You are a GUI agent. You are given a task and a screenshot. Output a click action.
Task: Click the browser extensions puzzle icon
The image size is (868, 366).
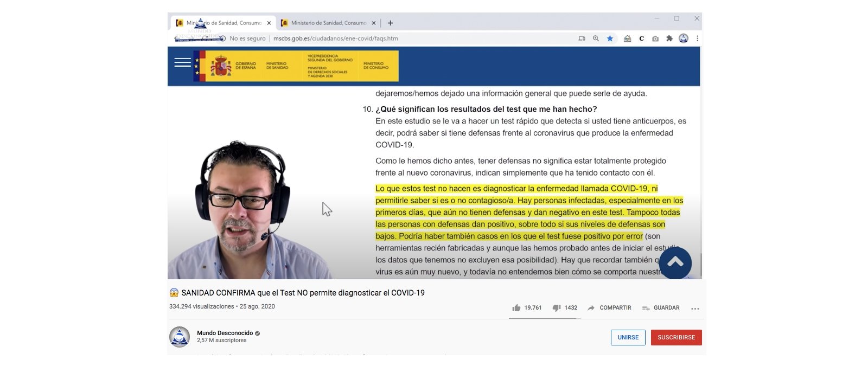(669, 38)
